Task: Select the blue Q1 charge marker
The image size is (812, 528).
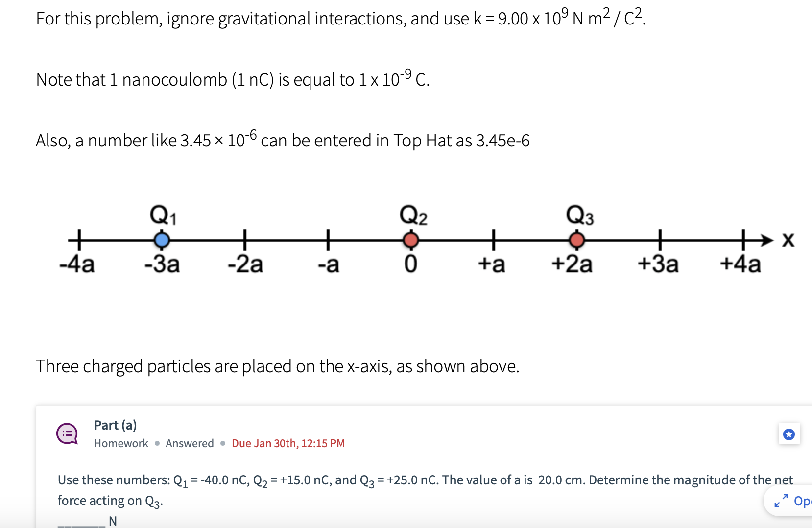Action: point(162,240)
